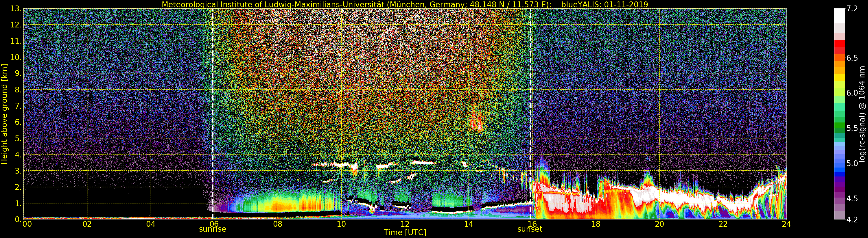Click the height axis tick label '2.'
Screen dimensions: 868x238
point(18,187)
